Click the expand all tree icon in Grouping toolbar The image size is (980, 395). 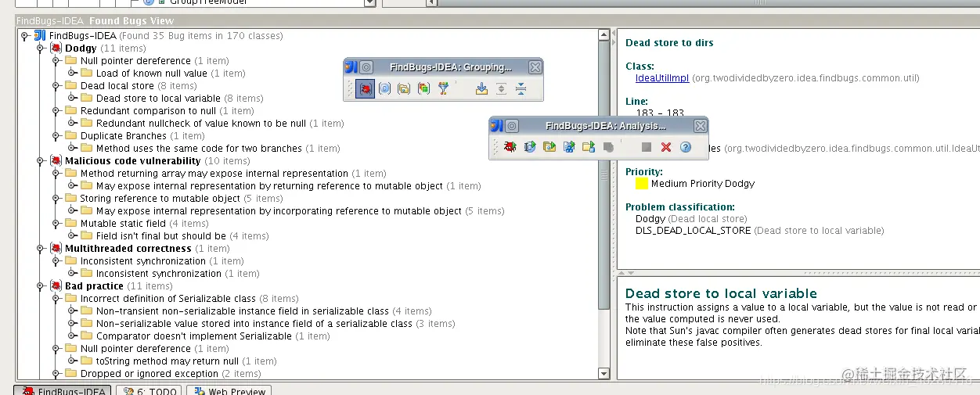[x=502, y=88]
